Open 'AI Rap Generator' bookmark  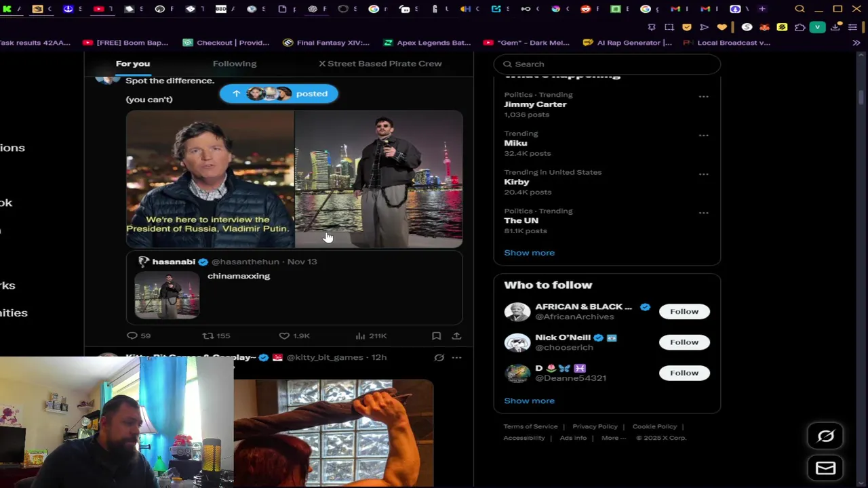pos(628,43)
